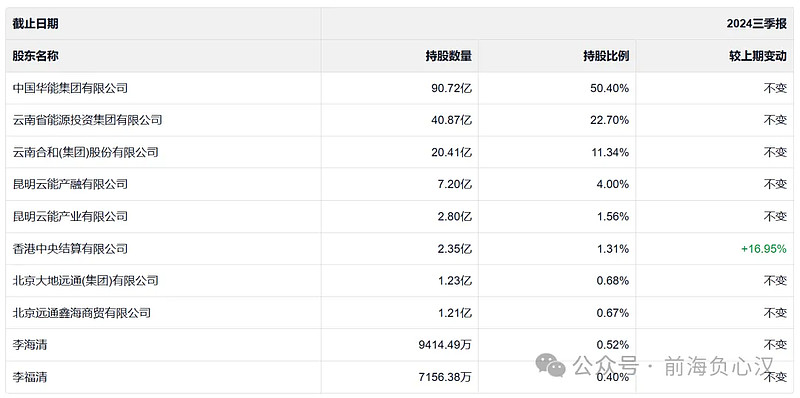
Task: Click 不变 in the 中国华能集团 row
Action: pyautogui.click(x=776, y=88)
